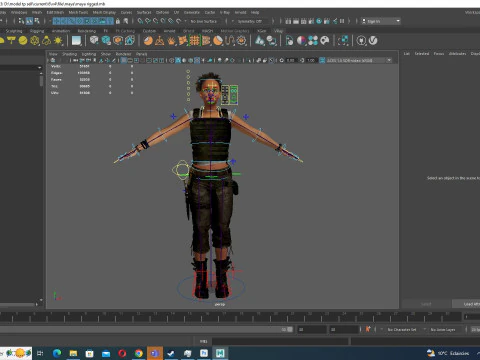Toggle the lock selection padlock icon
The height and width of the screenshot is (360, 480).
tap(117, 21)
